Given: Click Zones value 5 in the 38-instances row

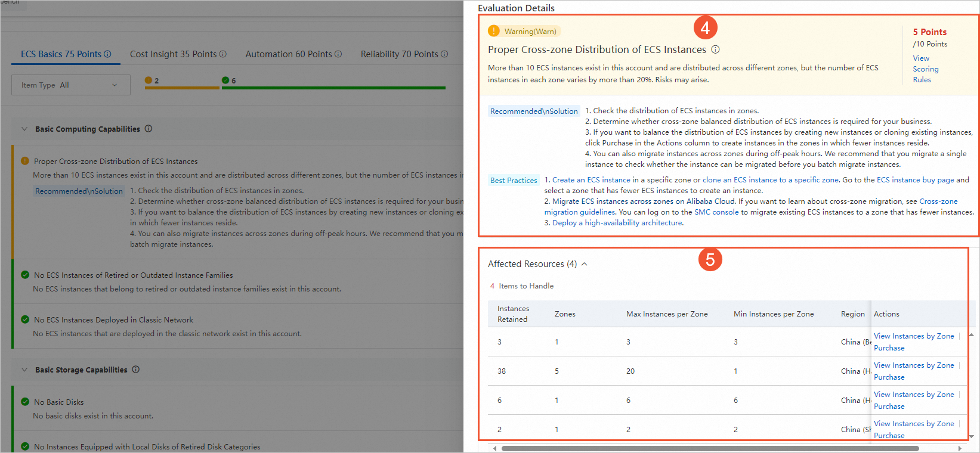Looking at the screenshot, I should [557, 371].
